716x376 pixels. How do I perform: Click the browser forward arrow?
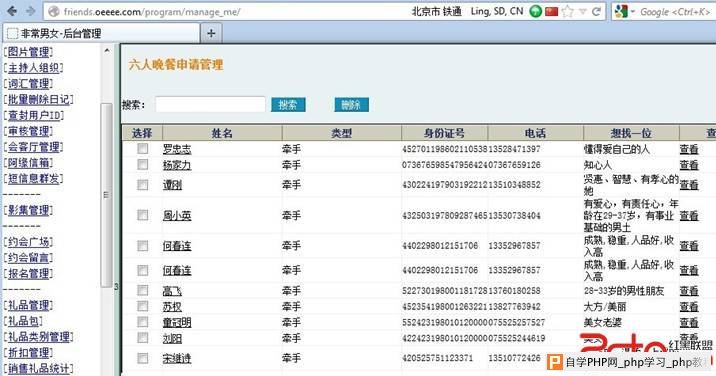pyautogui.click(x=31, y=11)
